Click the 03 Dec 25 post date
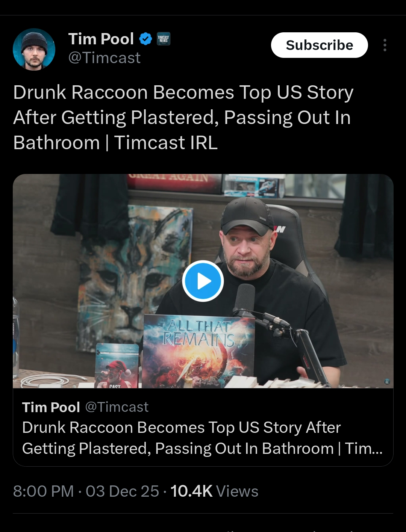406x532 pixels. (x=123, y=491)
